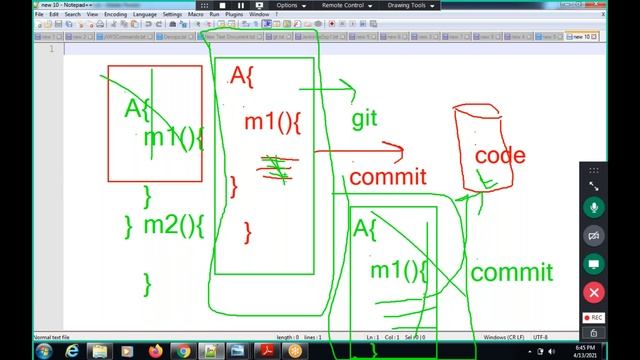640x360 pixels.
Task: Open the Edit menu
Action: [54, 14]
